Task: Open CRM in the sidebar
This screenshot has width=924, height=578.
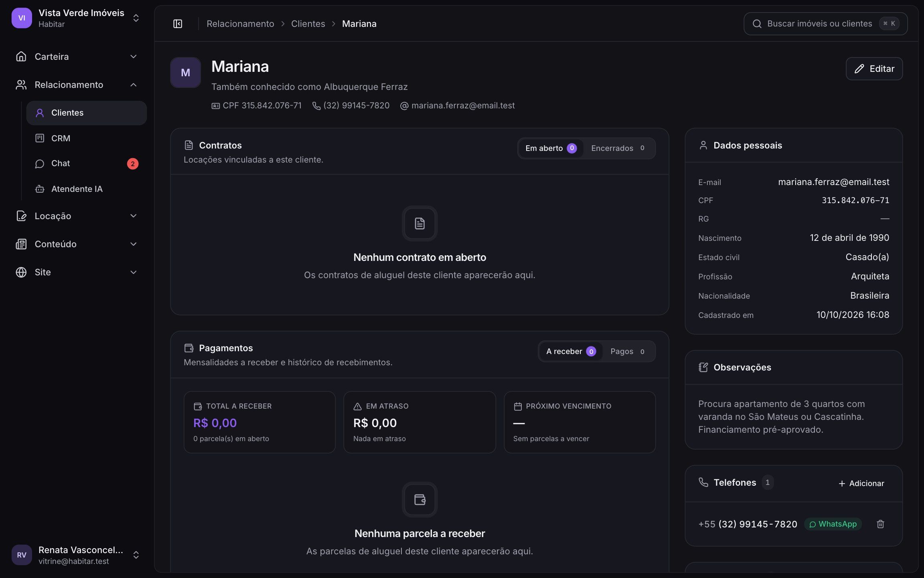Action: [x=87, y=138]
